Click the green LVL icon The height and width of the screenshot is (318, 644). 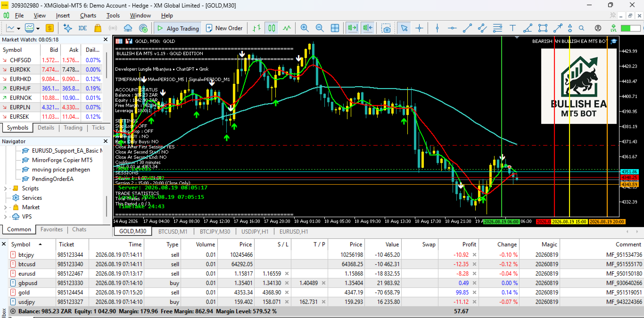613,28
